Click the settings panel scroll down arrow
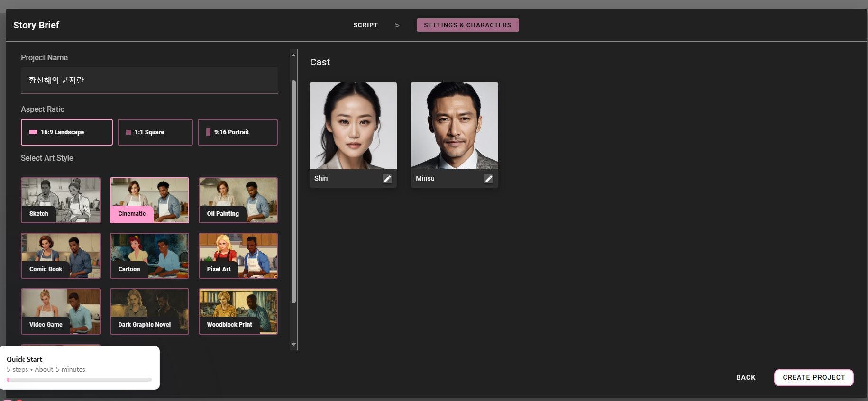 click(x=294, y=344)
